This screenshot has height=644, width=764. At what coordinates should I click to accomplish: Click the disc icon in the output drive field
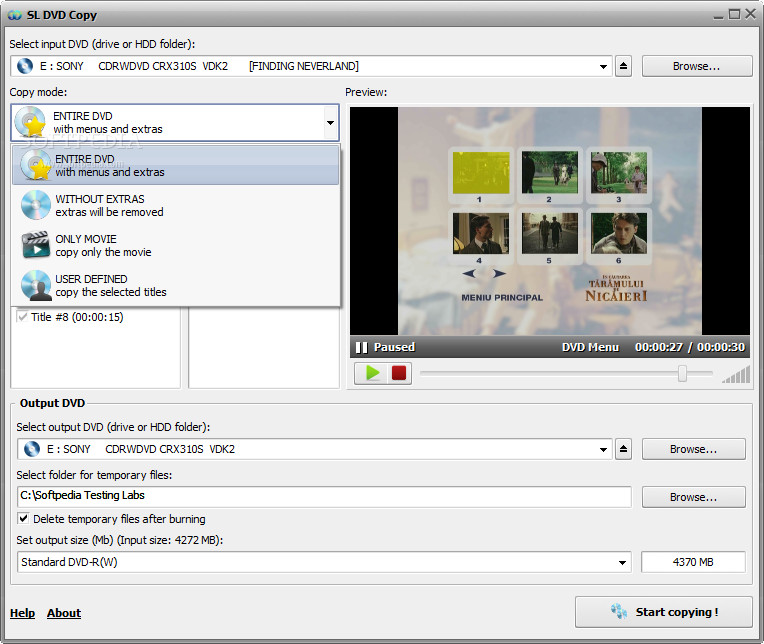click(32, 449)
